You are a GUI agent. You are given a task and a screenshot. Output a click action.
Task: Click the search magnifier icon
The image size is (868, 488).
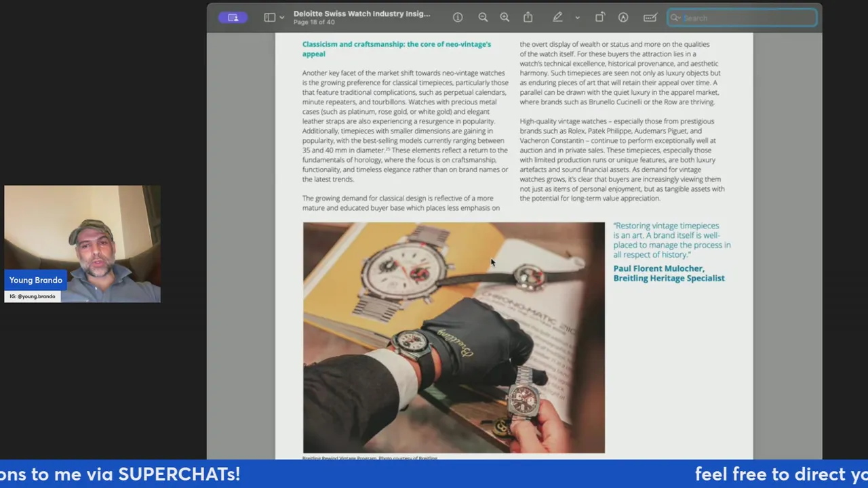click(675, 18)
